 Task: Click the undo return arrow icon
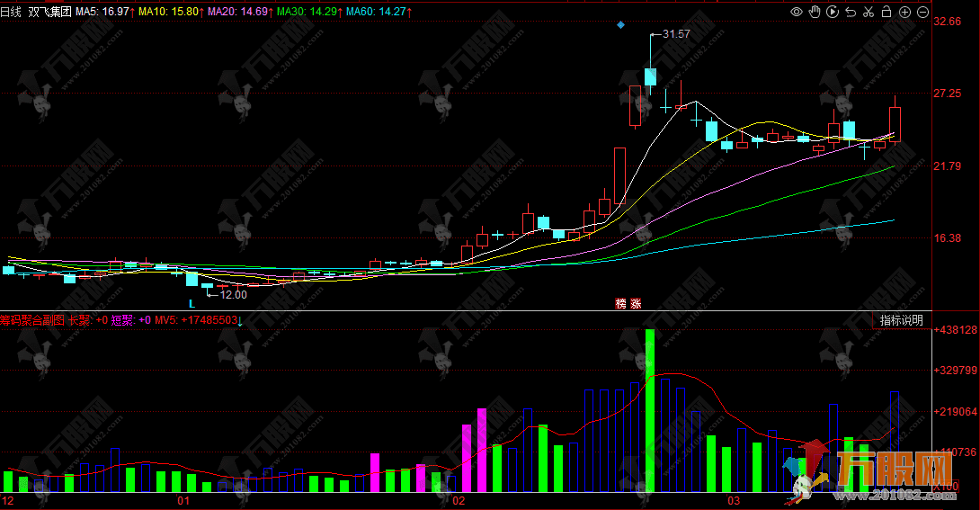851,12
